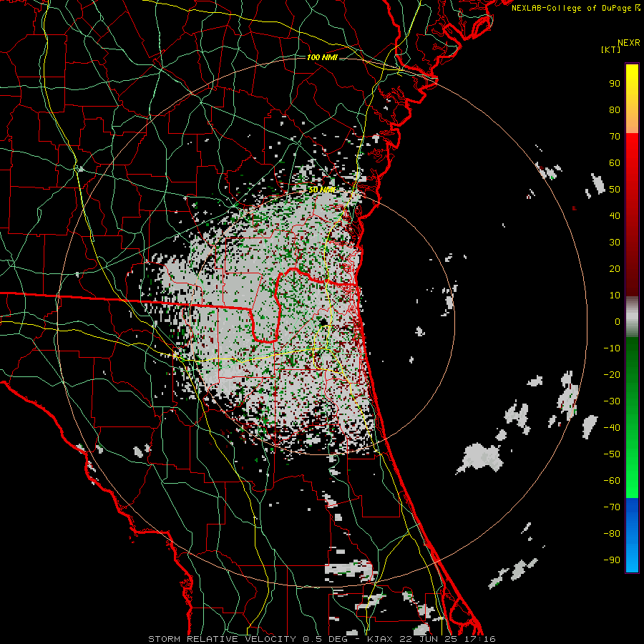
Task: Click the -10 value on velocity scale
Action: 612,348
